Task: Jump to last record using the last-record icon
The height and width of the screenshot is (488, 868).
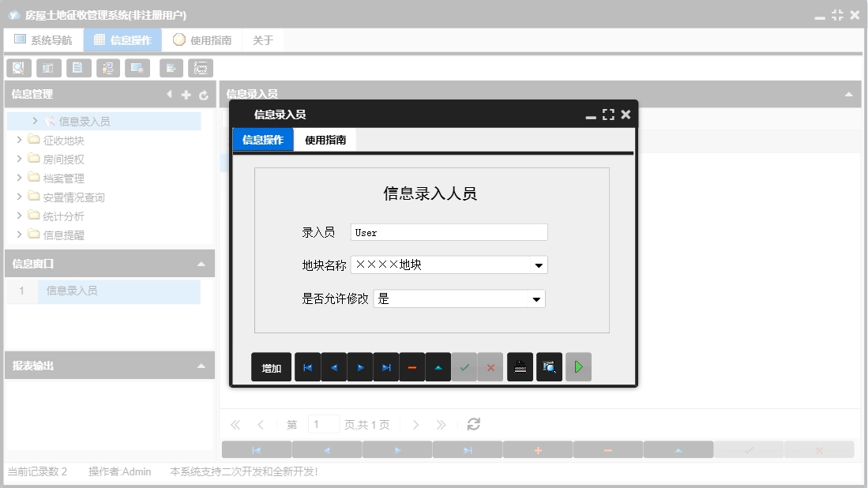Action: pos(386,366)
